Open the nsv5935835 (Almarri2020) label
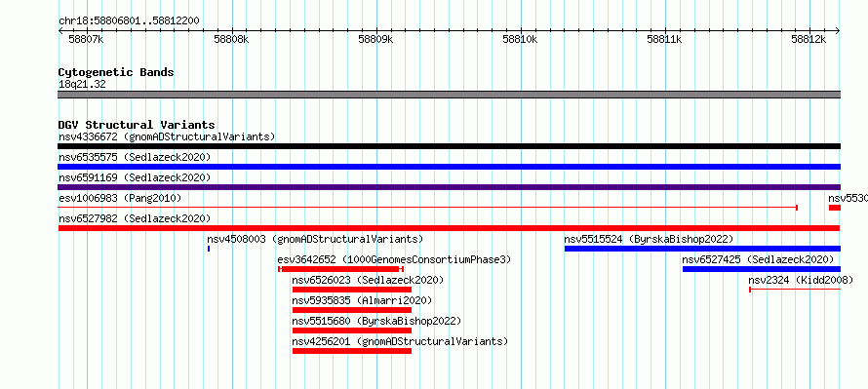Screen dimensions: 868x389 pyautogui.click(x=362, y=300)
